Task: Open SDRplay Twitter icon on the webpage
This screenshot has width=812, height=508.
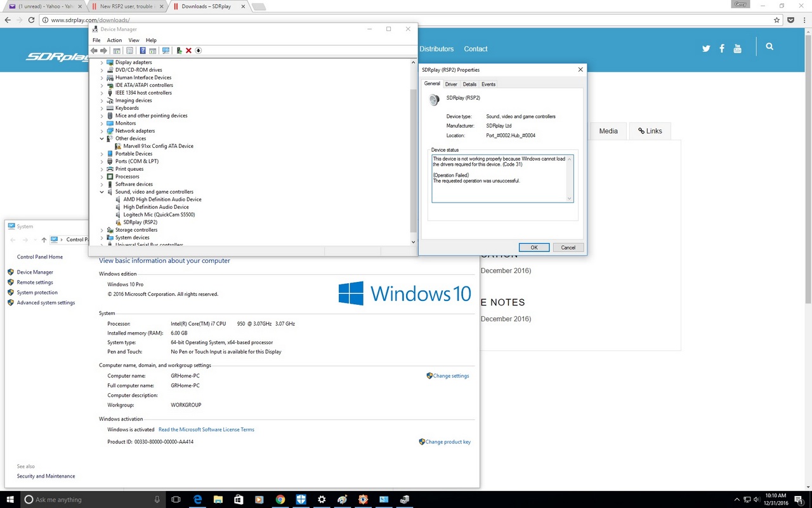Action: coord(706,48)
